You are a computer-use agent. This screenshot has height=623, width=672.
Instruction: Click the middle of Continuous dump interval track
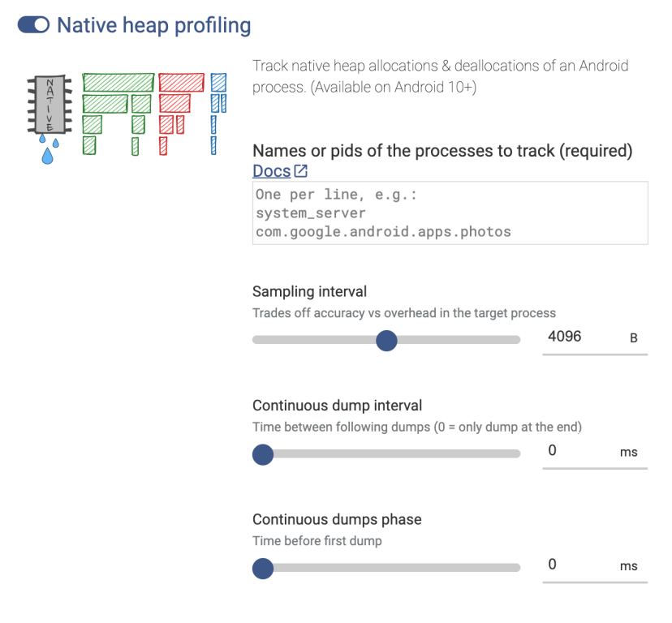click(x=386, y=454)
